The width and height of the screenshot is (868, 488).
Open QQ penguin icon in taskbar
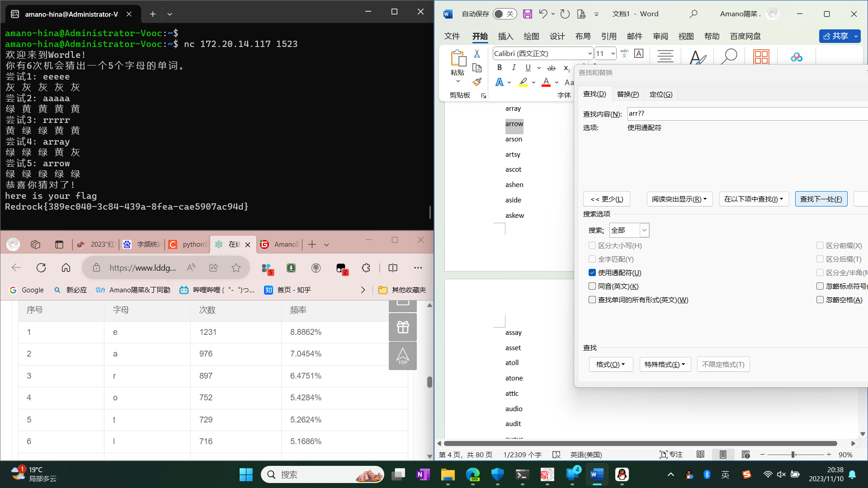coord(622,474)
